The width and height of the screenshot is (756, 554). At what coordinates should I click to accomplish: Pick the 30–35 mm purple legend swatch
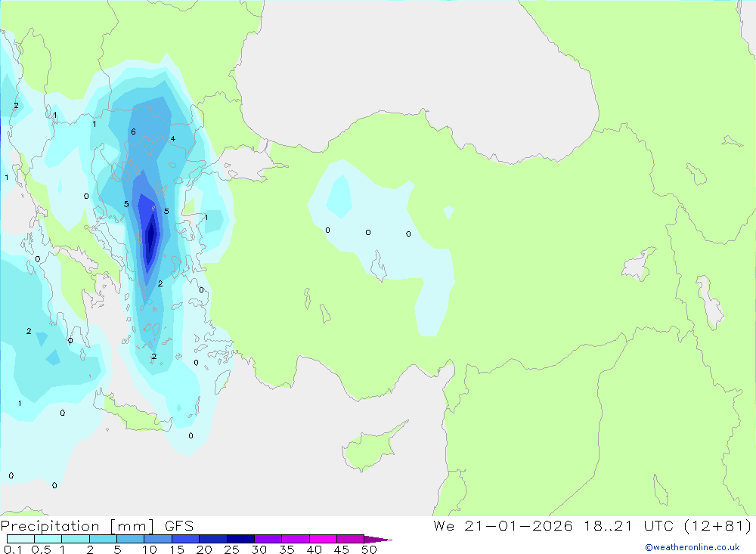pos(268,539)
